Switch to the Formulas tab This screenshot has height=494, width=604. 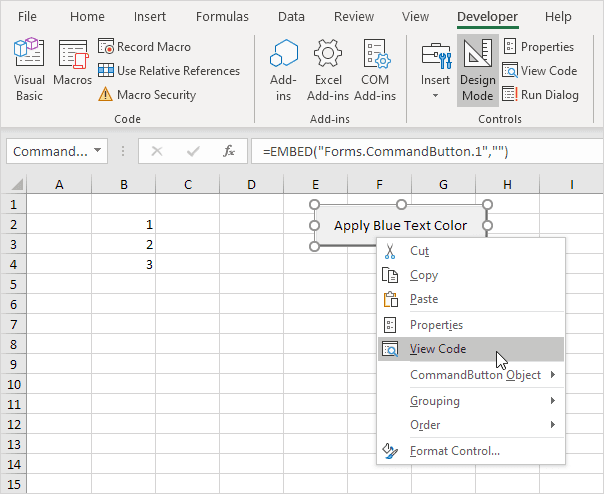pos(222,17)
